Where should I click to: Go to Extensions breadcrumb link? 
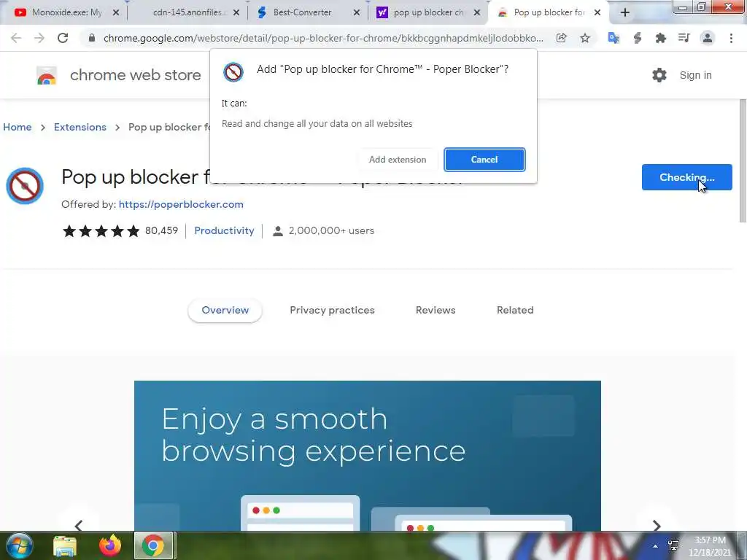tap(80, 127)
